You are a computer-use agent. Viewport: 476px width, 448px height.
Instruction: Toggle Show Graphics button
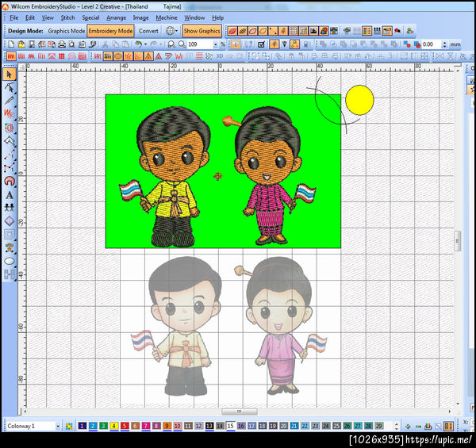[x=202, y=31]
